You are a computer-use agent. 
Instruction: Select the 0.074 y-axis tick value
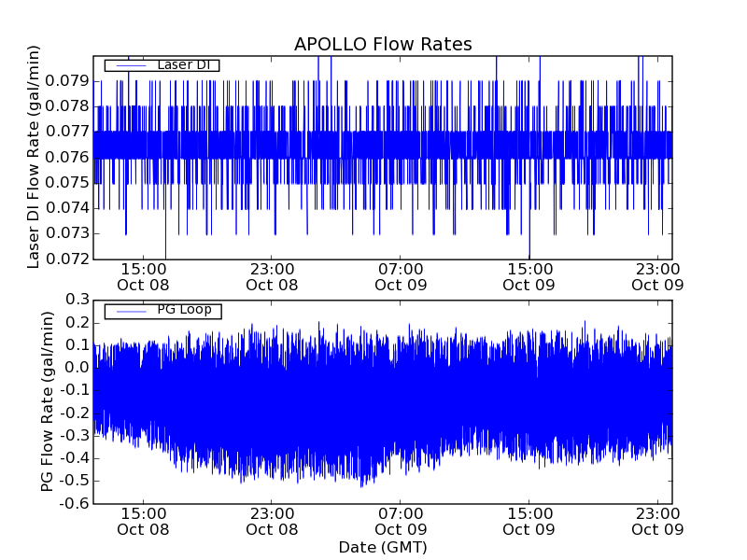click(x=67, y=207)
